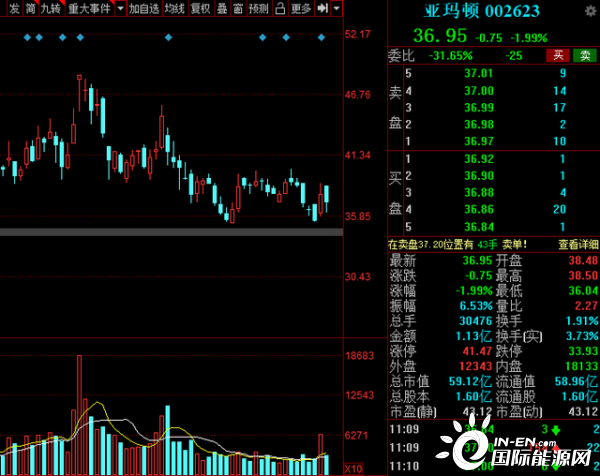The width and height of the screenshot is (600, 476).
Task: Click the 窗 window icon
Action: pyautogui.click(x=237, y=8)
